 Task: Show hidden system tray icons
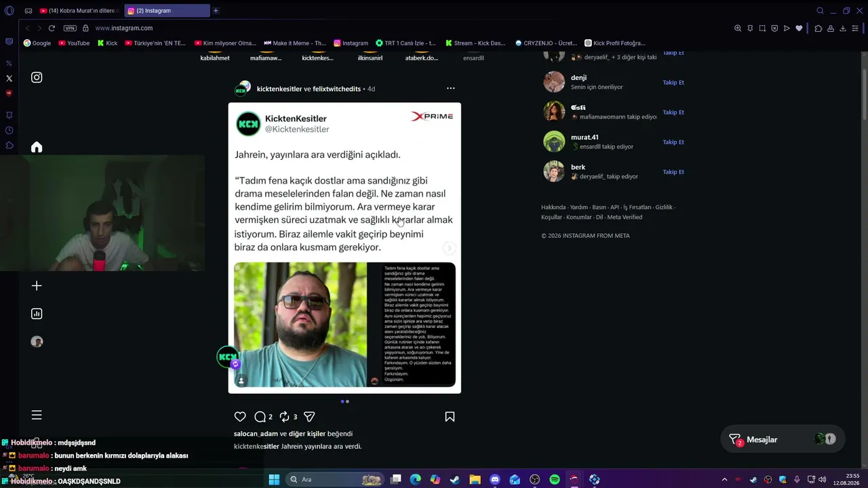(724, 479)
